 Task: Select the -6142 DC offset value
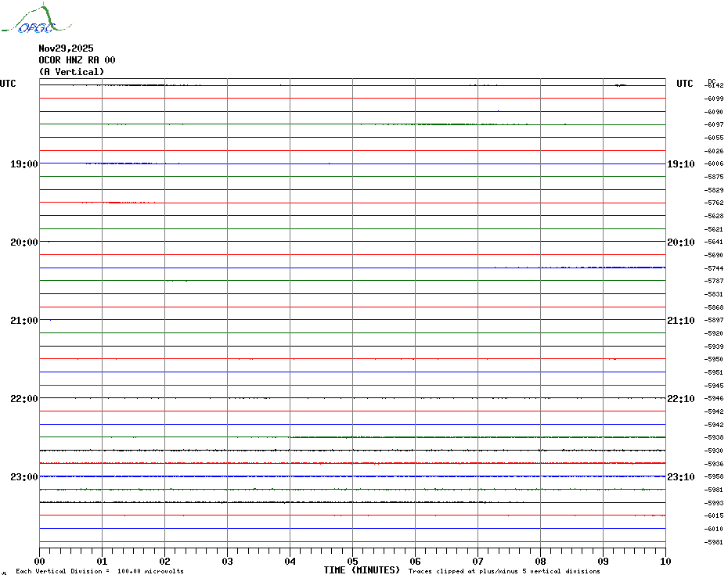point(714,85)
